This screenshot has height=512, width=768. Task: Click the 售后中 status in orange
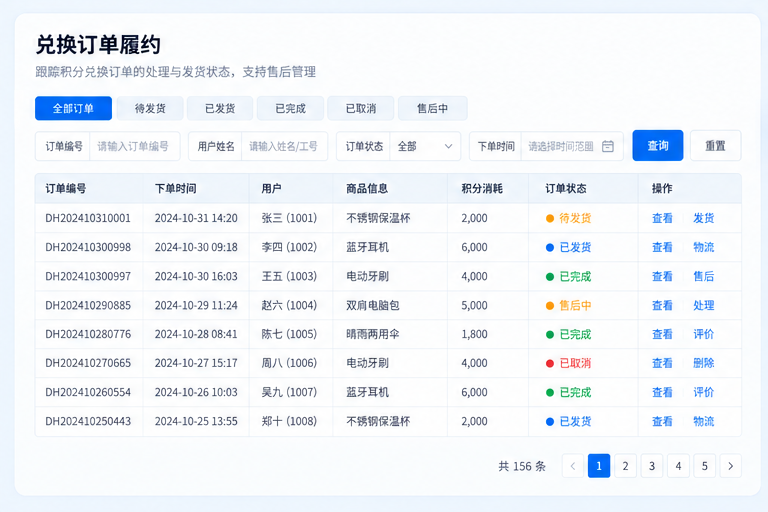[569, 305]
